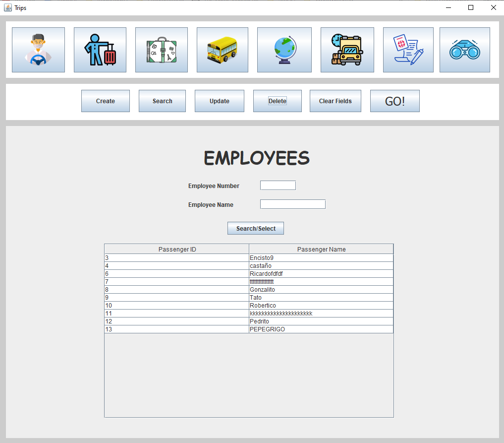Select Passenger ID cell '13'
Image resolution: width=504 pixels, height=443 pixels.
click(177, 329)
